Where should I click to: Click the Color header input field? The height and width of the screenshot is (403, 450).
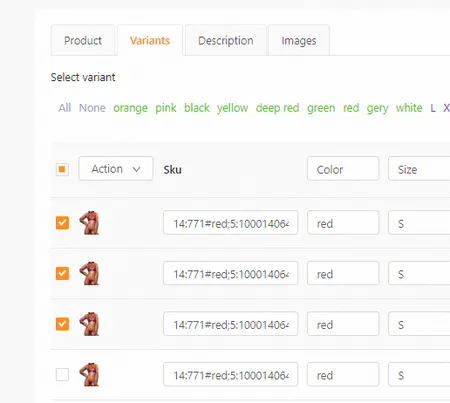(x=343, y=169)
